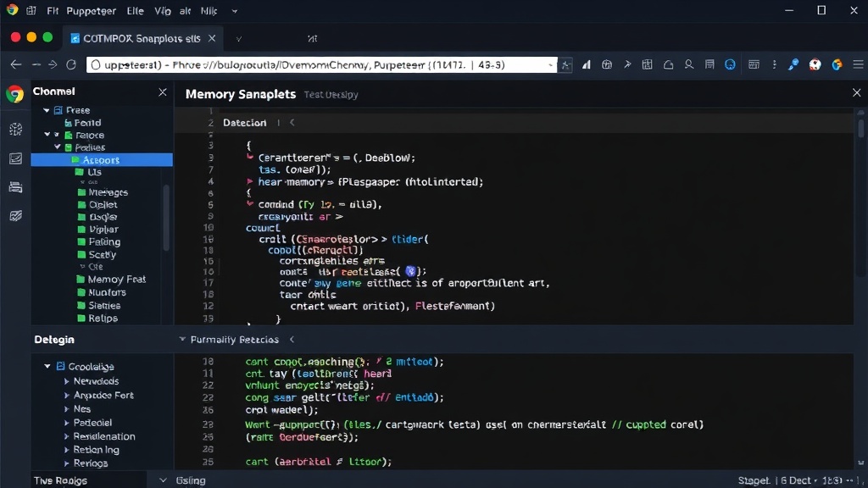Select the highlighted Aceoors tree item

[102, 160]
